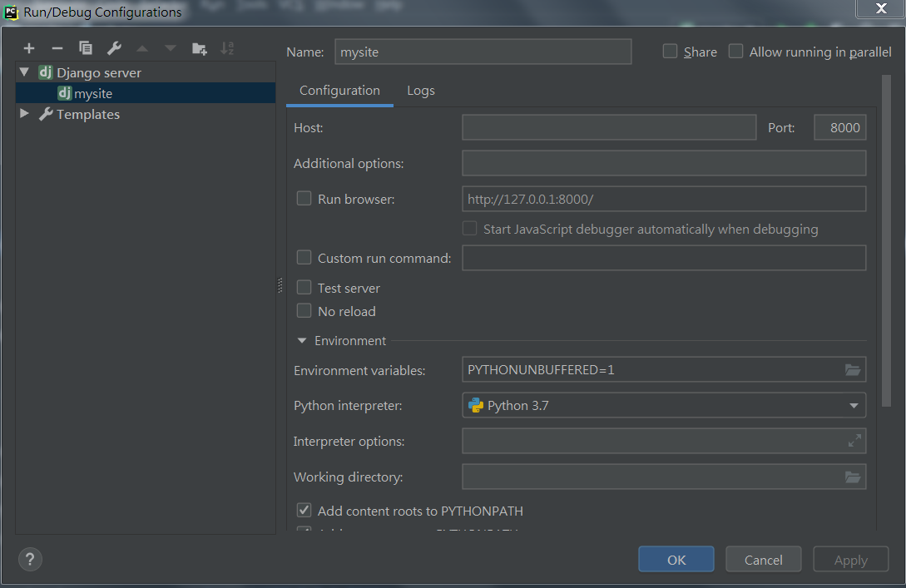906x588 pixels.
Task: Click the mysite Django icon
Action: pyautogui.click(x=65, y=93)
